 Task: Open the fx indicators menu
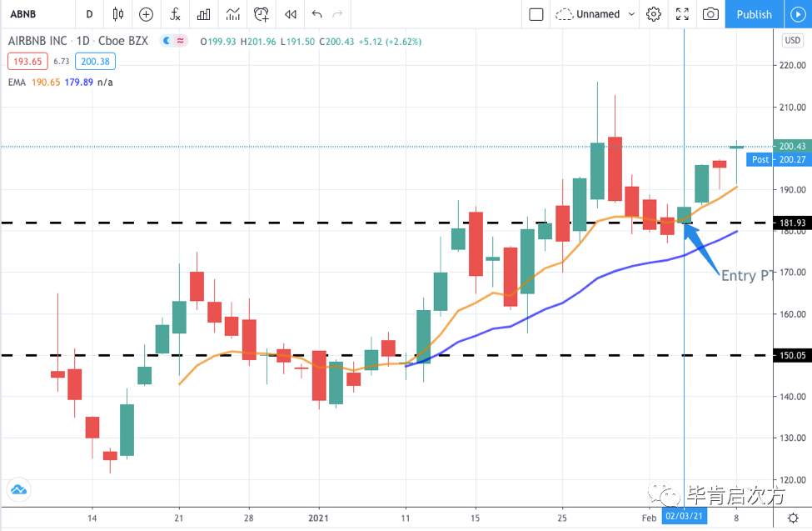point(175,14)
